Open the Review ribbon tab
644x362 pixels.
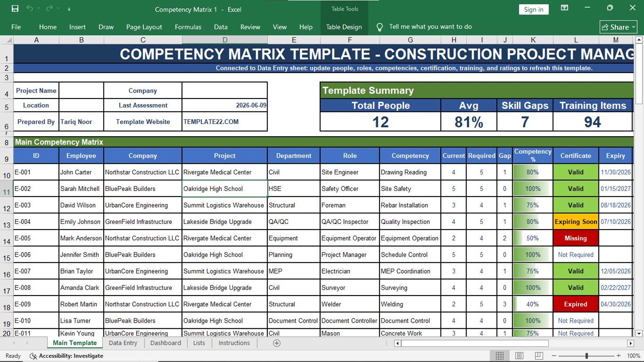pos(250,27)
